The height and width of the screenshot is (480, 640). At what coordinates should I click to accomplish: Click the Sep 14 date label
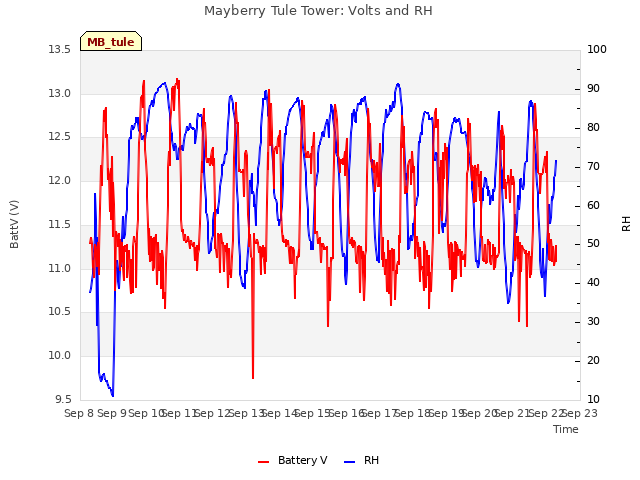click(279, 413)
